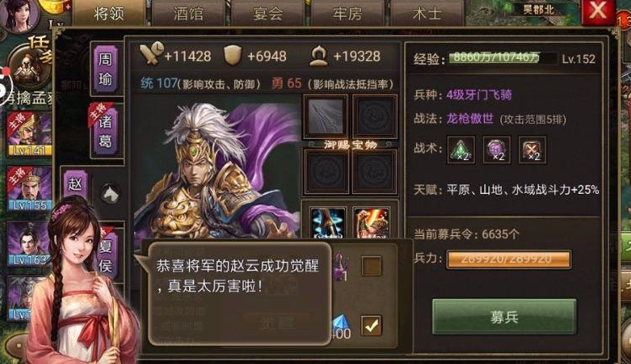This screenshot has width=631, height=364.
Task: Open the 酒馆 tab
Action: coord(188,13)
